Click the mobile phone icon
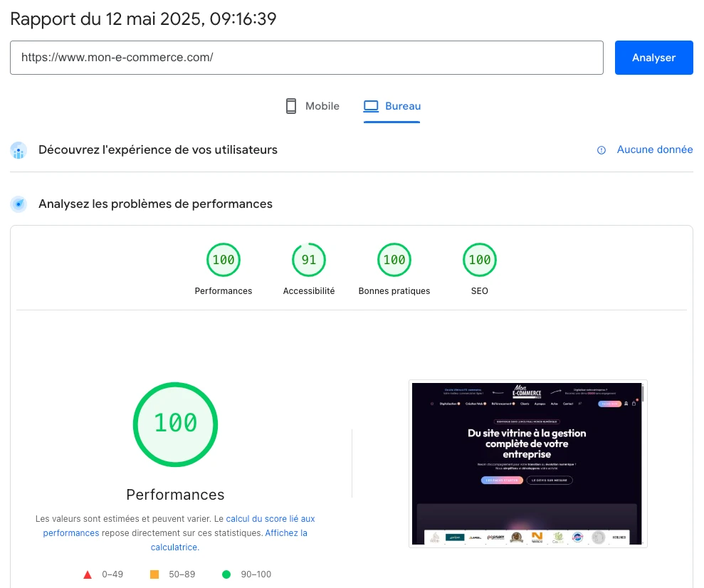 point(291,106)
